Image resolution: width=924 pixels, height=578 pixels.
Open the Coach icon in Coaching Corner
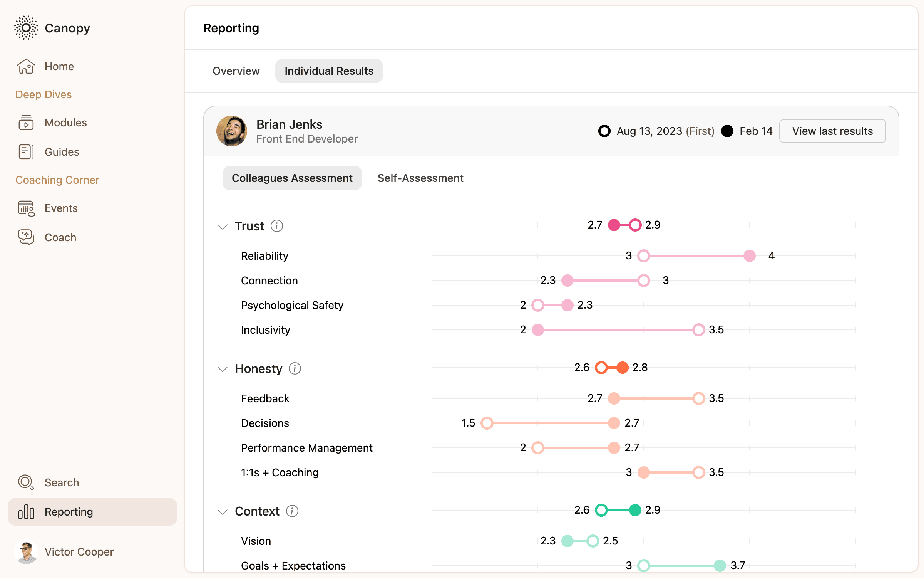pyautogui.click(x=26, y=237)
